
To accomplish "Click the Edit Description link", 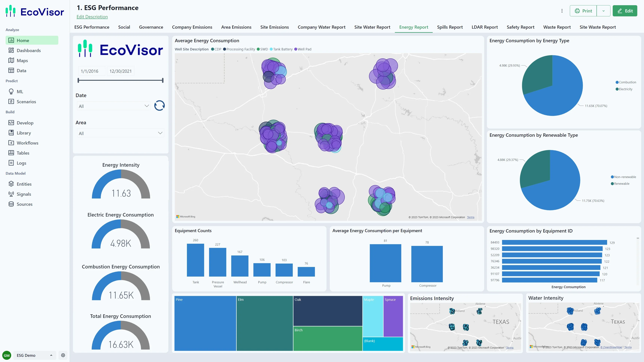I will 92,17.
